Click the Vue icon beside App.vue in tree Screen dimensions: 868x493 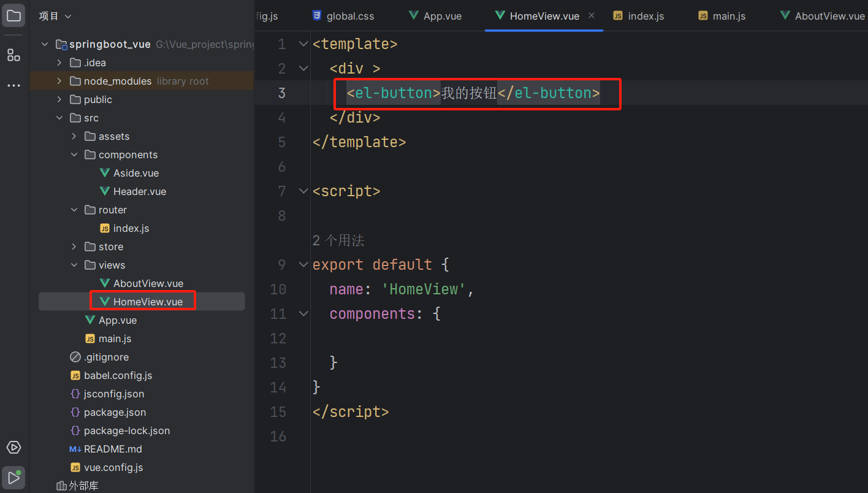click(x=90, y=320)
